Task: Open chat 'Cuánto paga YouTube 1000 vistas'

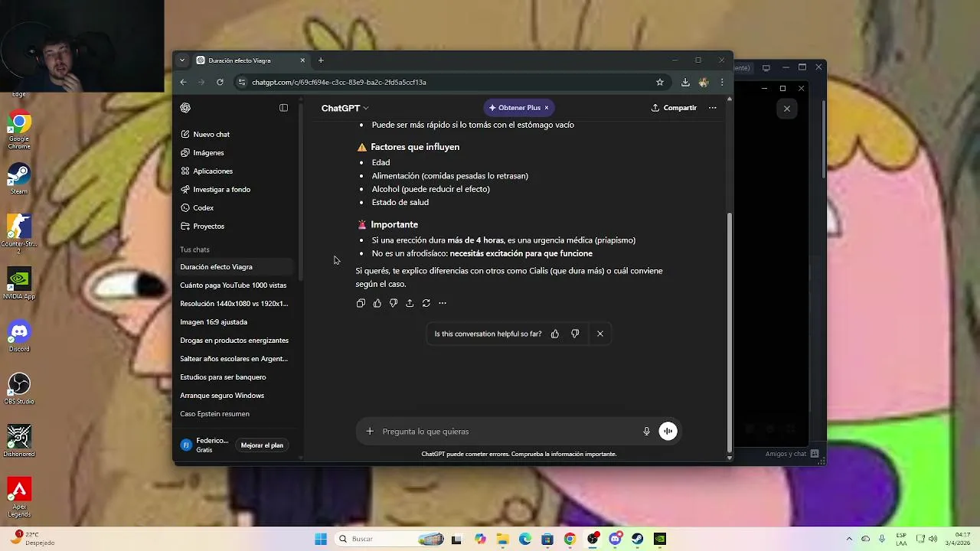Action: pyautogui.click(x=234, y=285)
